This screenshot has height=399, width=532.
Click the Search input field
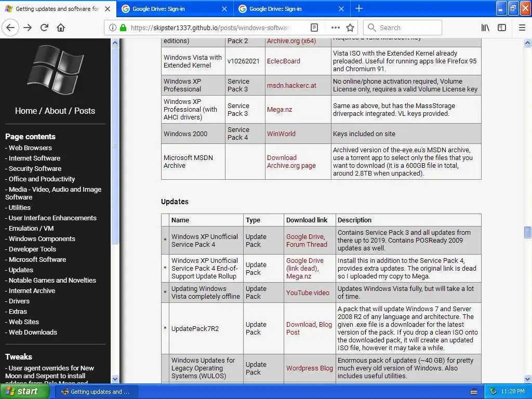tap(403, 28)
